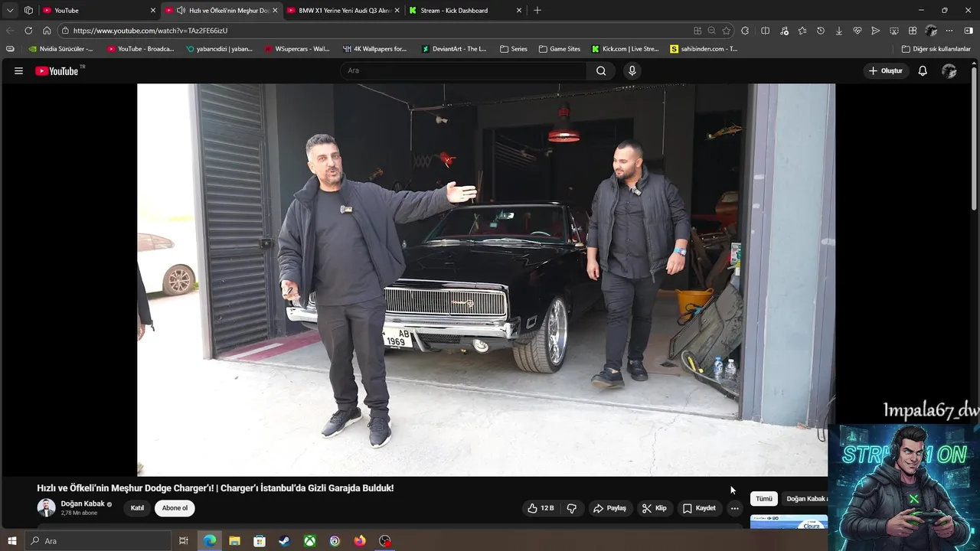Viewport: 980px width, 551px height.
Task: Toggle split screen view
Action: tap(766, 31)
